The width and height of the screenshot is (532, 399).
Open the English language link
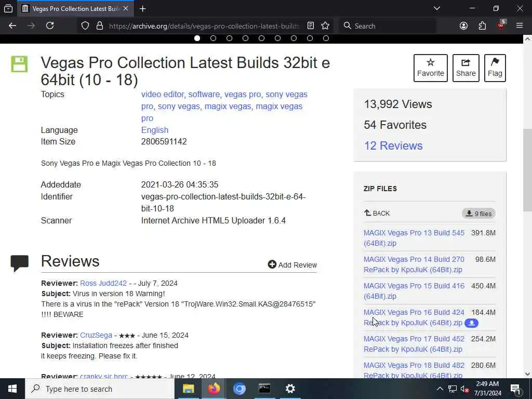pyautogui.click(x=155, y=130)
